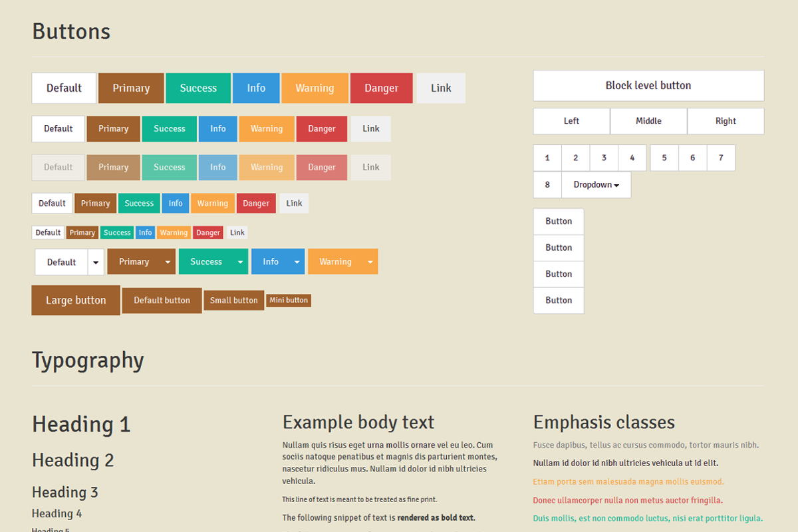
Task: Select the Left segment button
Action: tap(571, 121)
